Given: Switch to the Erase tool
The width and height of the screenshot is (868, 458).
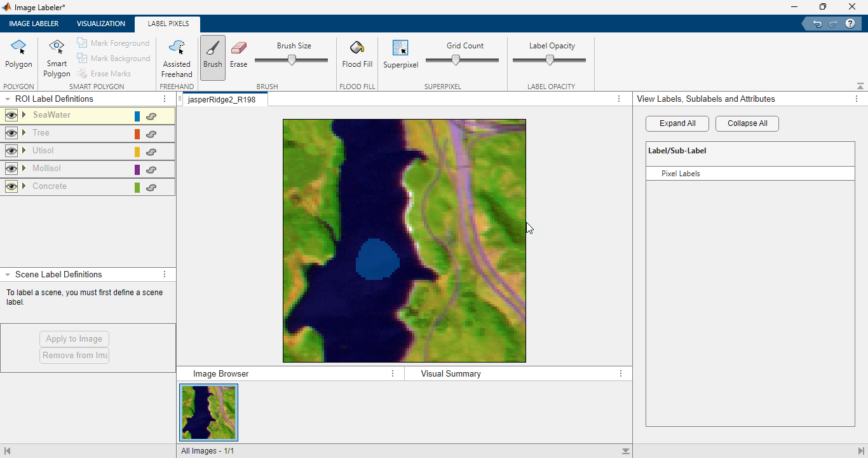Looking at the screenshot, I should pyautogui.click(x=238, y=54).
